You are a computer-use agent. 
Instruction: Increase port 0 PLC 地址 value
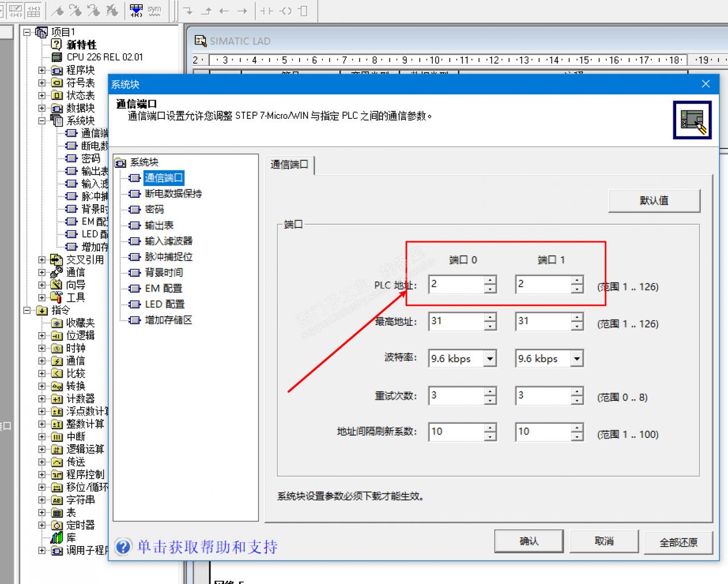point(490,280)
